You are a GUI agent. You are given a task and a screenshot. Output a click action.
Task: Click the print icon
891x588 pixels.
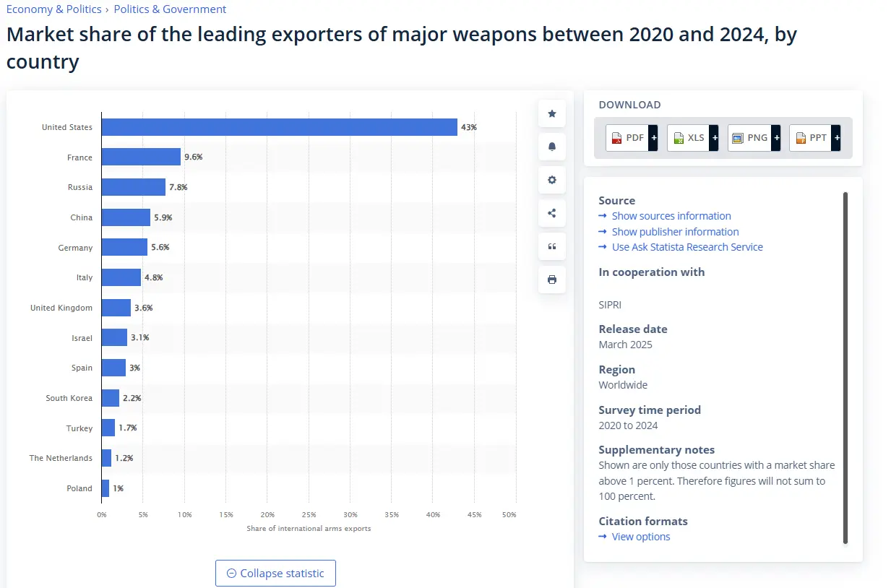[x=552, y=280]
